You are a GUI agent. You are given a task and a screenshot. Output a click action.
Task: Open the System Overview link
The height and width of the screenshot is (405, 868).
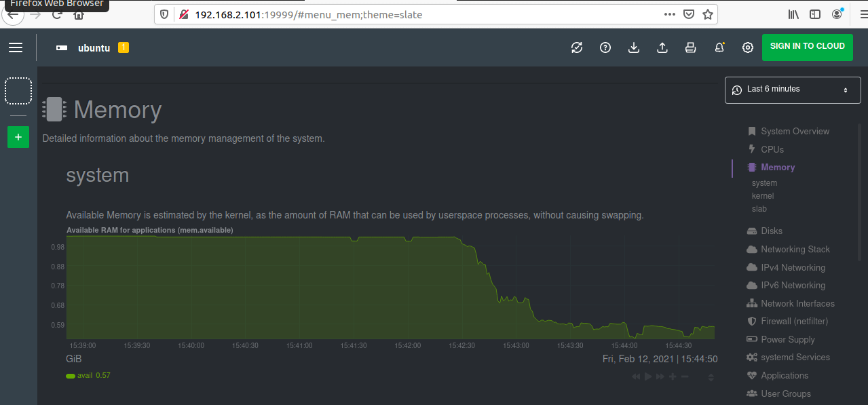795,132
